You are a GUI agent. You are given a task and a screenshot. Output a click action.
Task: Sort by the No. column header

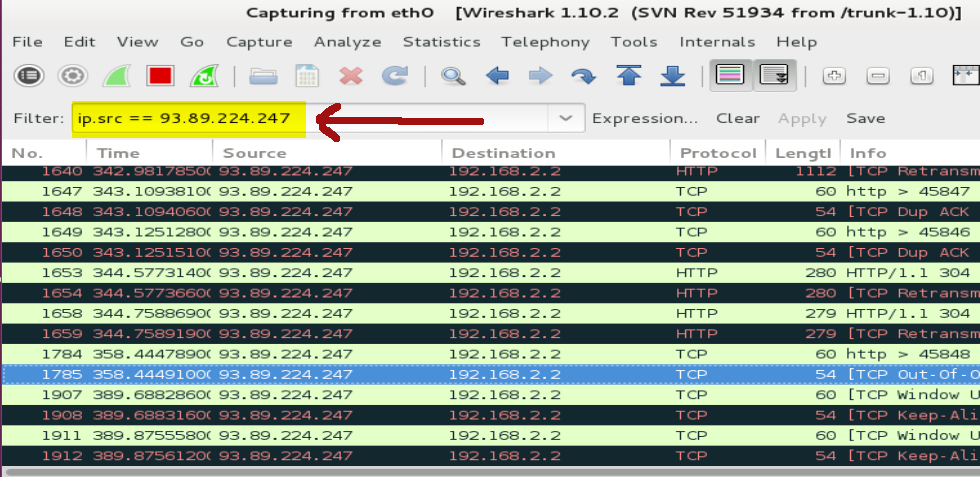[x=44, y=153]
